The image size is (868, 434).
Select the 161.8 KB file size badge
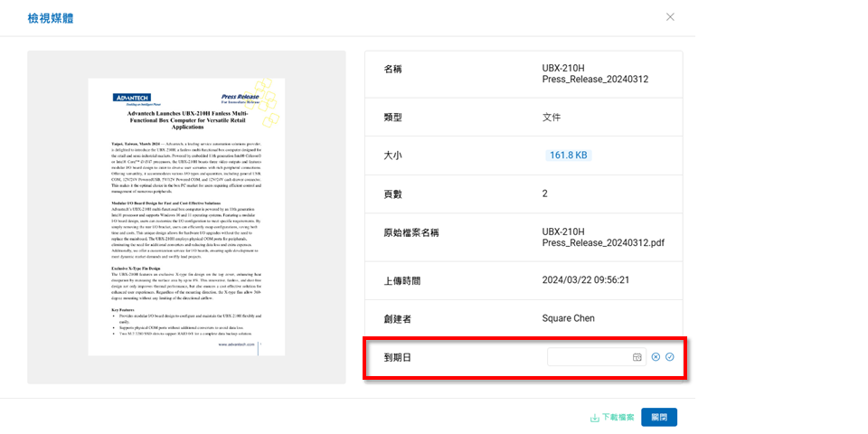[568, 156]
